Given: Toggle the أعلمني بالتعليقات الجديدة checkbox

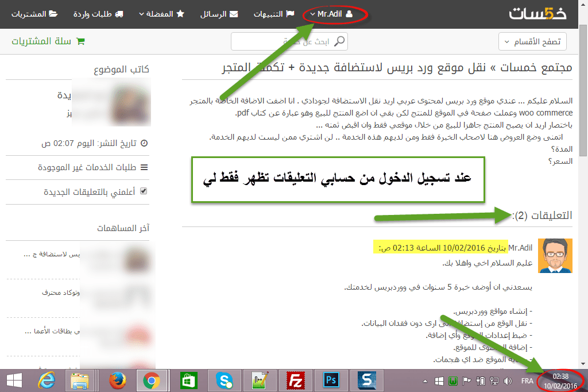Looking at the screenshot, I should click(144, 191).
